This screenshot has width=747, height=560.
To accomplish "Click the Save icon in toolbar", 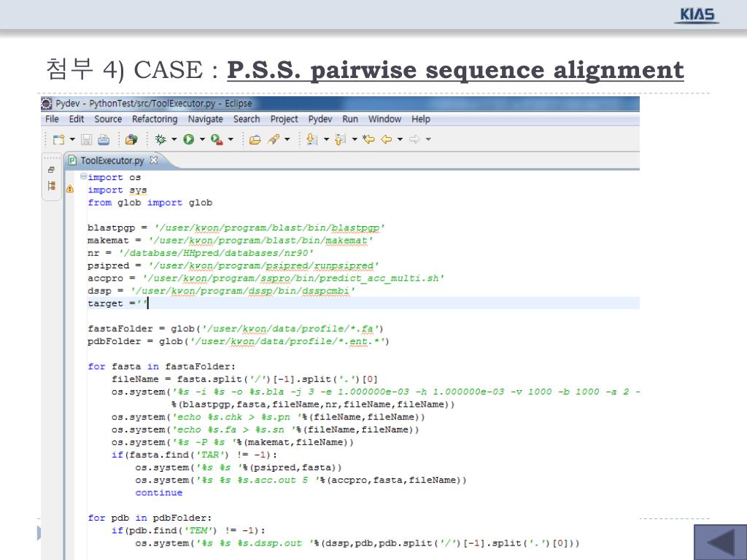I will 86,139.
